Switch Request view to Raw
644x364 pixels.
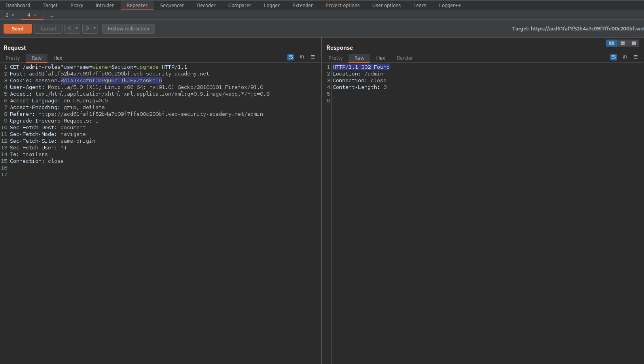coord(36,58)
